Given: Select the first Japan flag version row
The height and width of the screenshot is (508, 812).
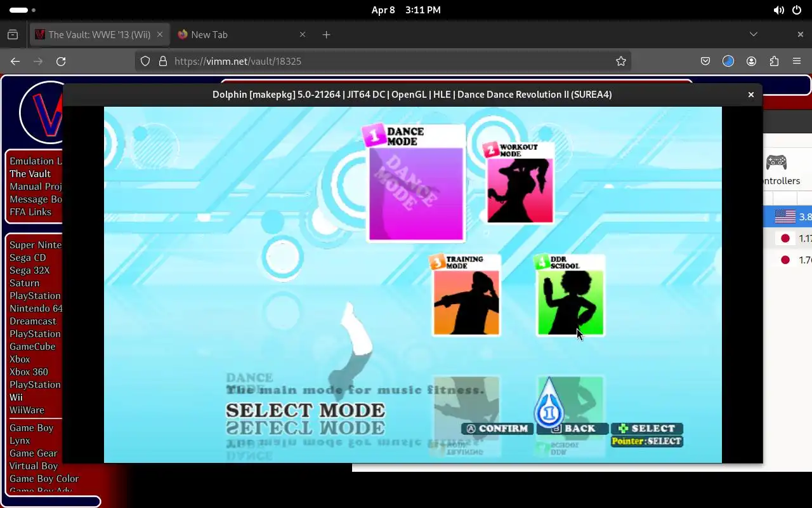Looking at the screenshot, I should coord(787,238).
